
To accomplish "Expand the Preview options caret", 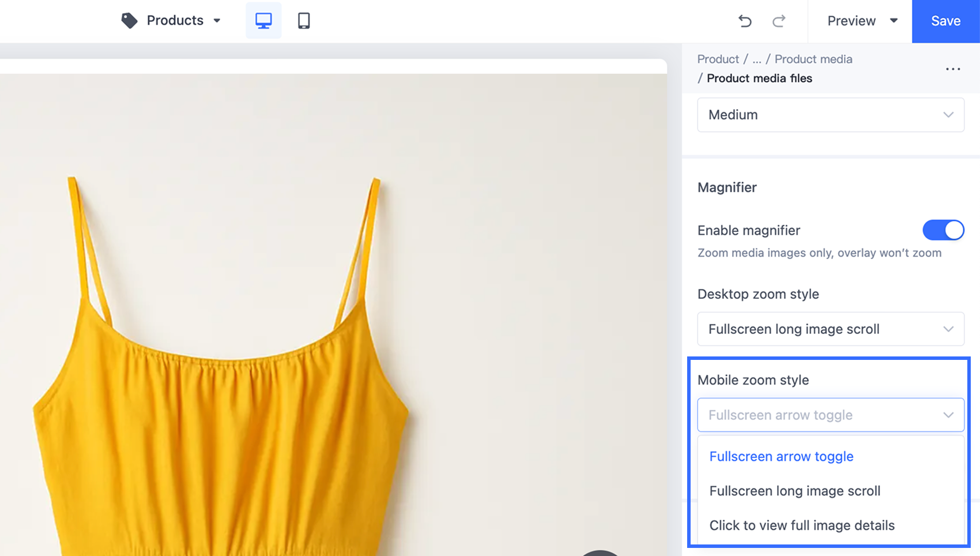I will point(892,21).
